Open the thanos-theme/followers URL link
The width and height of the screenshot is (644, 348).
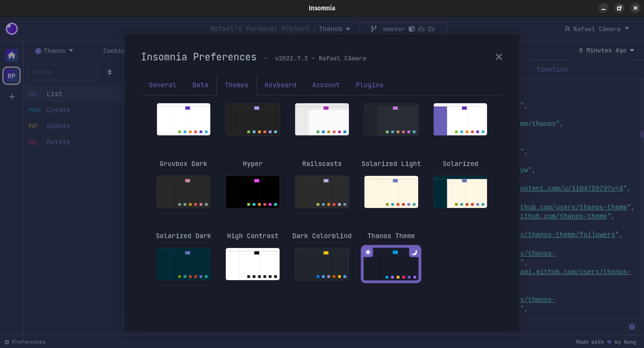pyautogui.click(x=568, y=234)
